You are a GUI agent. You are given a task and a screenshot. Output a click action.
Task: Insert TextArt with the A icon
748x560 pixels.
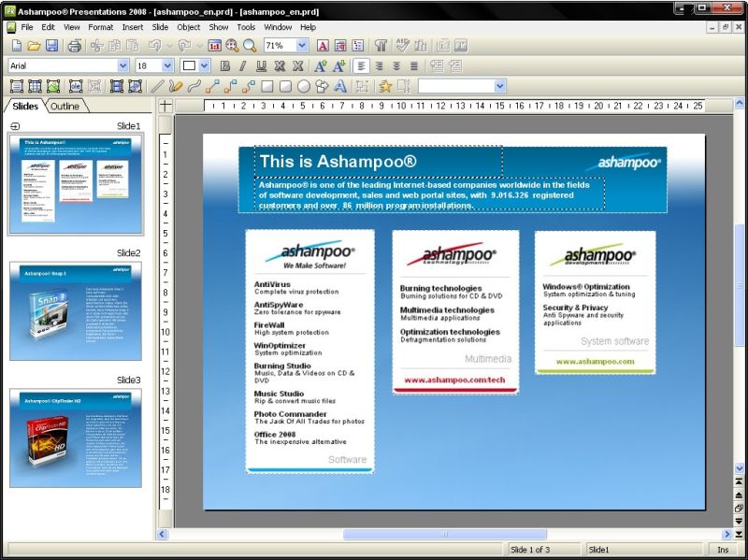(340, 86)
